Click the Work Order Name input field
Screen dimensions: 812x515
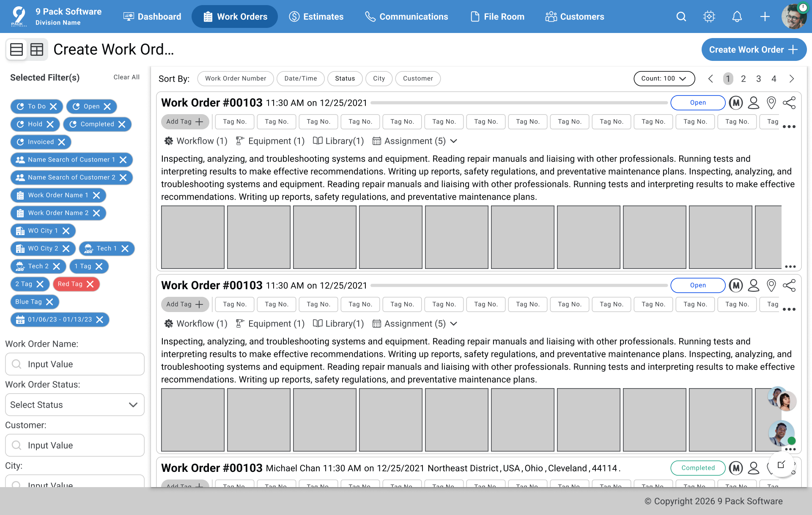75,364
